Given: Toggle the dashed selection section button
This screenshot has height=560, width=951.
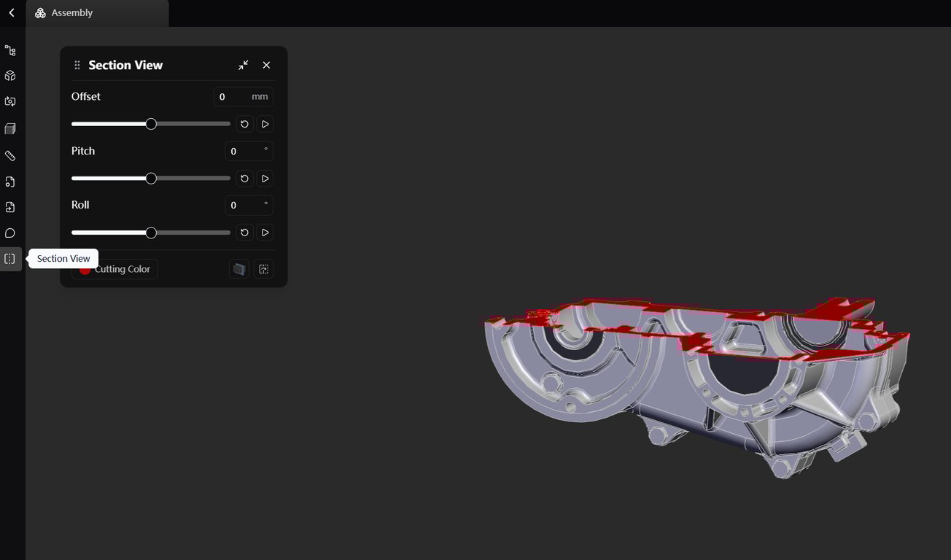Looking at the screenshot, I should point(264,269).
